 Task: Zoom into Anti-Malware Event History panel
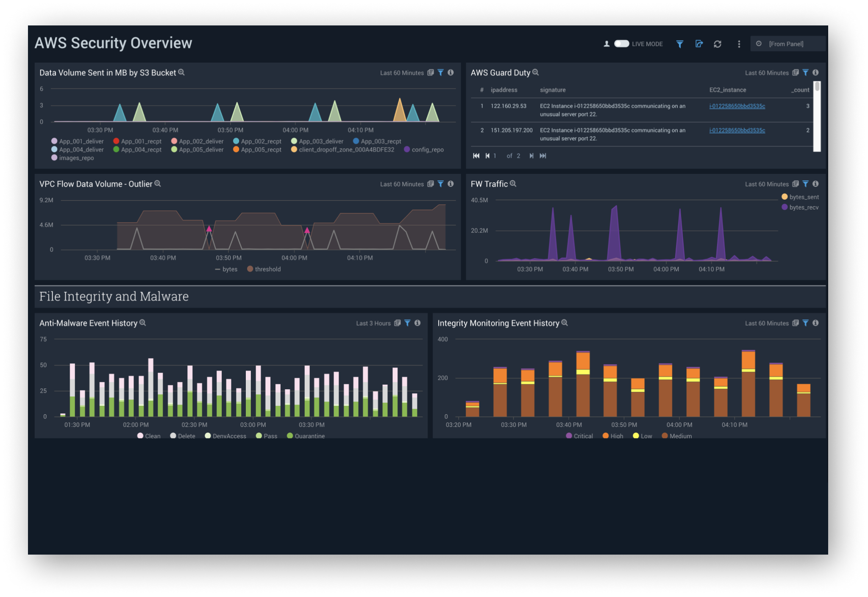pos(143,323)
